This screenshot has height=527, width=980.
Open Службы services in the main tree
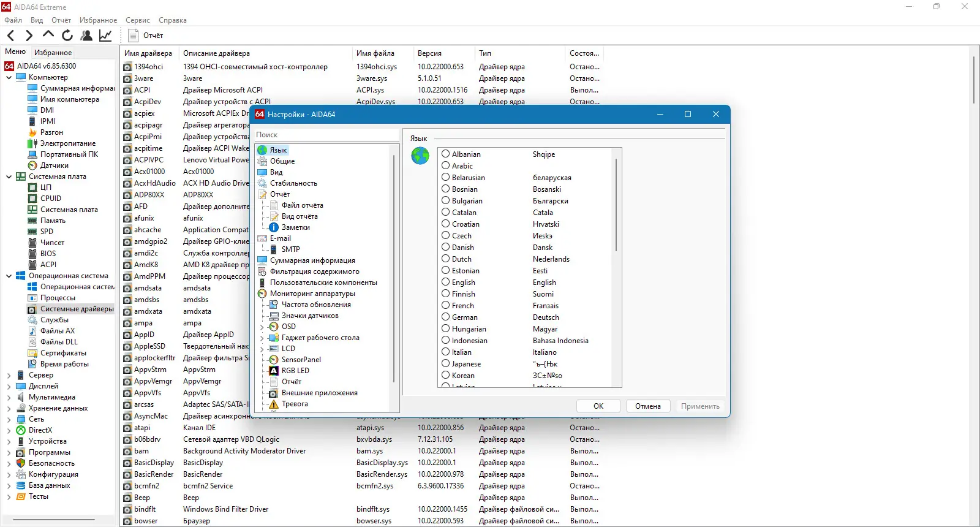55,320
